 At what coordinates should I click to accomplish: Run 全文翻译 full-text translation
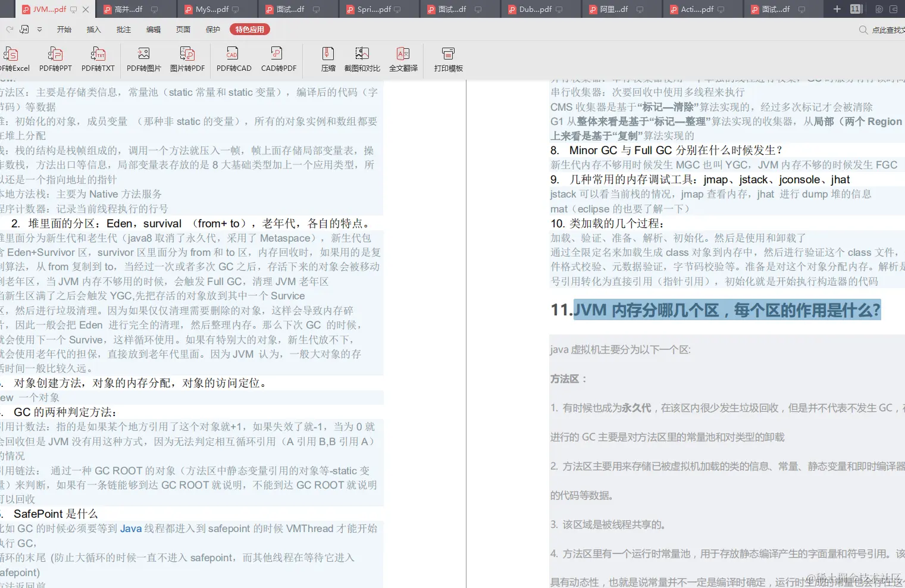point(403,60)
